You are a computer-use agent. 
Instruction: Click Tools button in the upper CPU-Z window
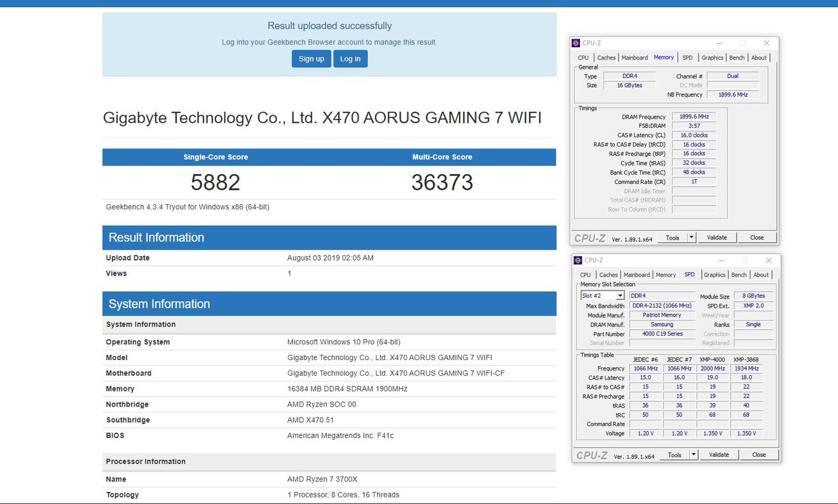point(672,238)
